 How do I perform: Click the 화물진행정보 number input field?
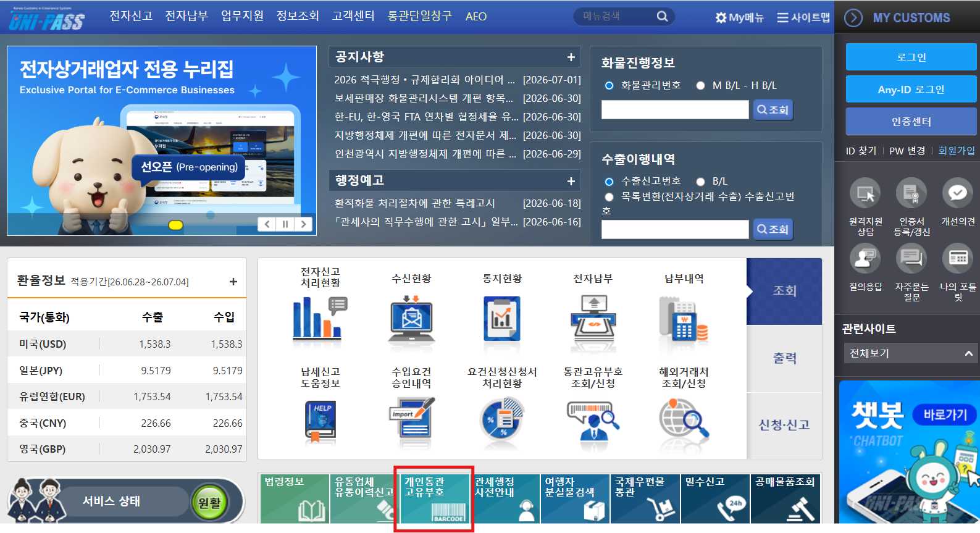(x=675, y=110)
